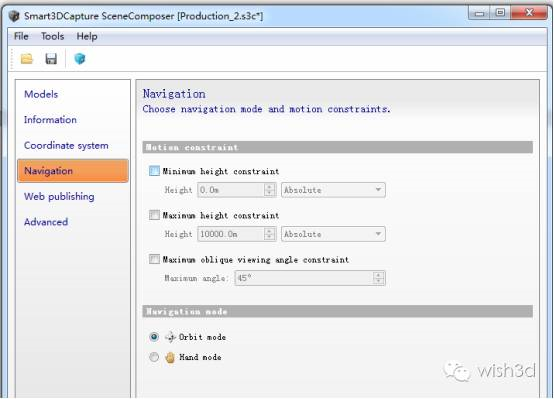This screenshot has width=554, height=399.
Task: Click the 45° maximum angle field
Action: point(304,278)
